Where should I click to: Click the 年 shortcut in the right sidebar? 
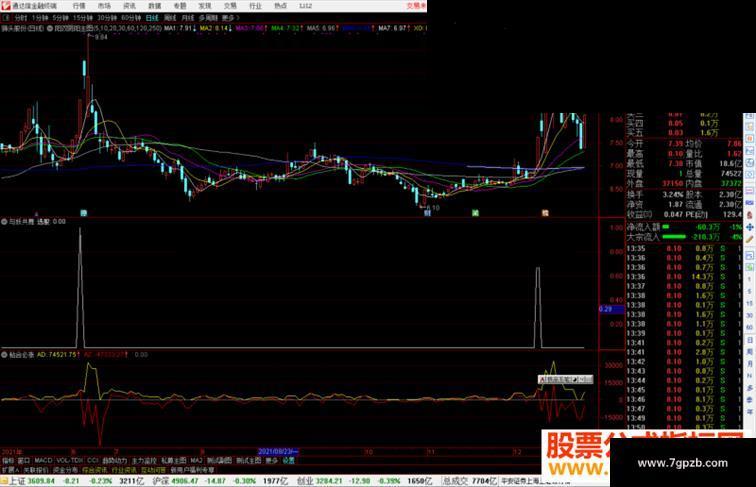pyautogui.click(x=749, y=412)
